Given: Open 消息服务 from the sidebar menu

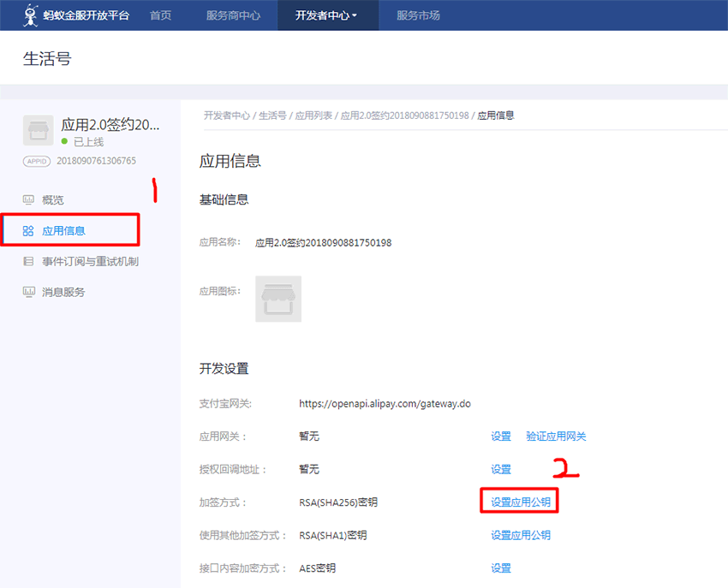Looking at the screenshot, I should coord(63,292).
